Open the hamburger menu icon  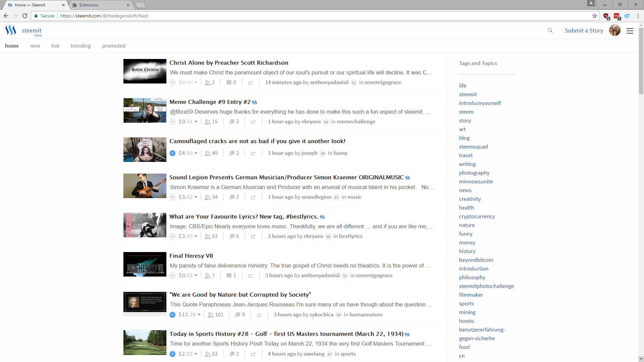(630, 31)
